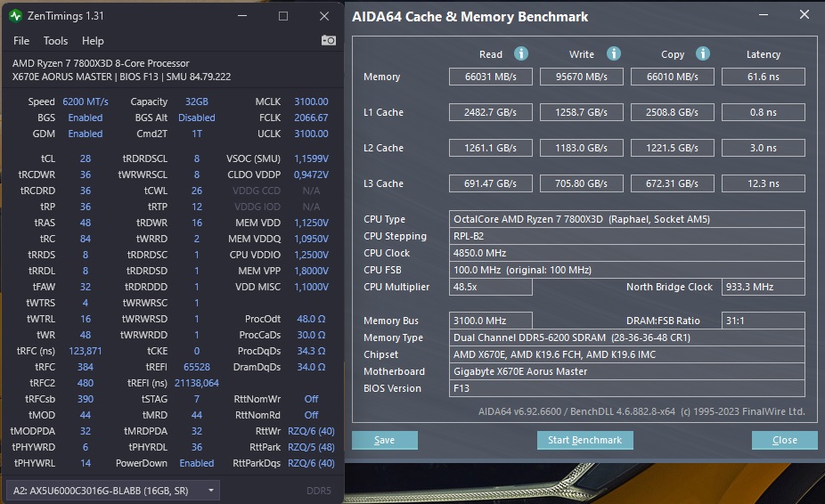The height and width of the screenshot is (504, 825).
Task: Open the memory module A2 dropdown
Action: (112, 491)
